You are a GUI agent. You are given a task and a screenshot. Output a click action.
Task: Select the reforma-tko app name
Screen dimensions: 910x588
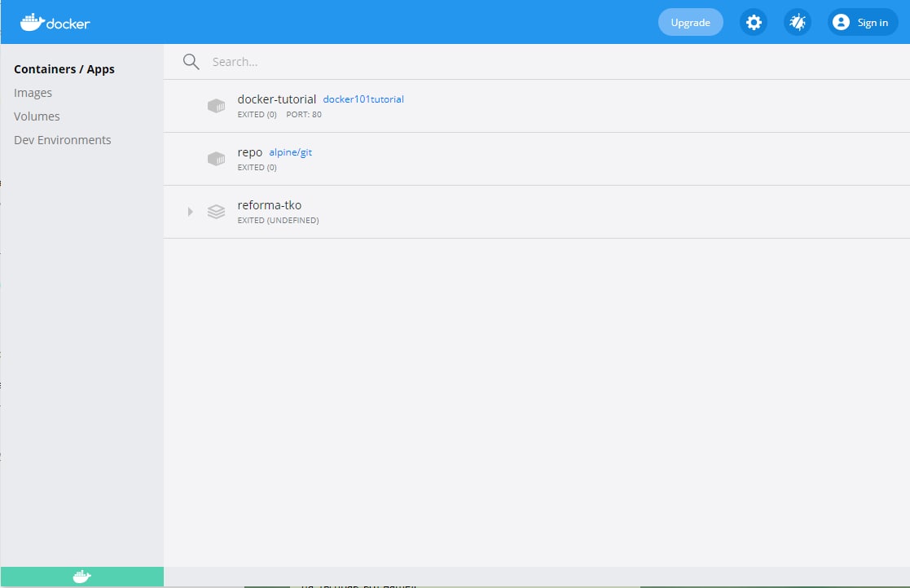270,205
